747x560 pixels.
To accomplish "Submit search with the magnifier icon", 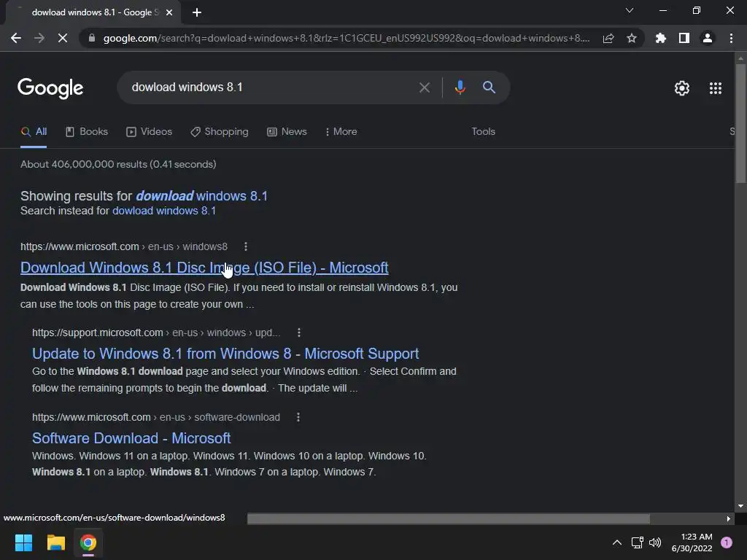I will pos(489,87).
